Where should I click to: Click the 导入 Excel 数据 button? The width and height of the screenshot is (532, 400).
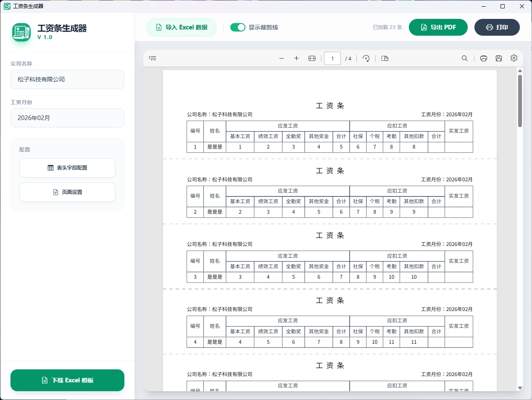tap(181, 27)
